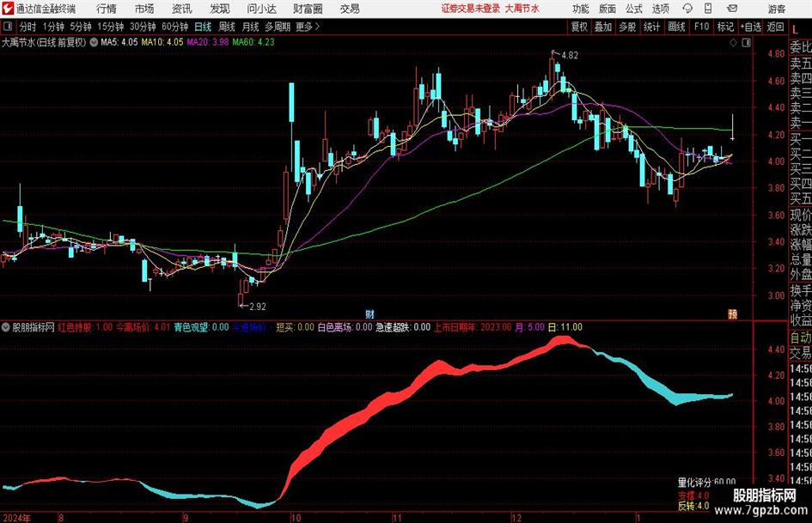Switch to 1分钟 period

click(x=53, y=27)
